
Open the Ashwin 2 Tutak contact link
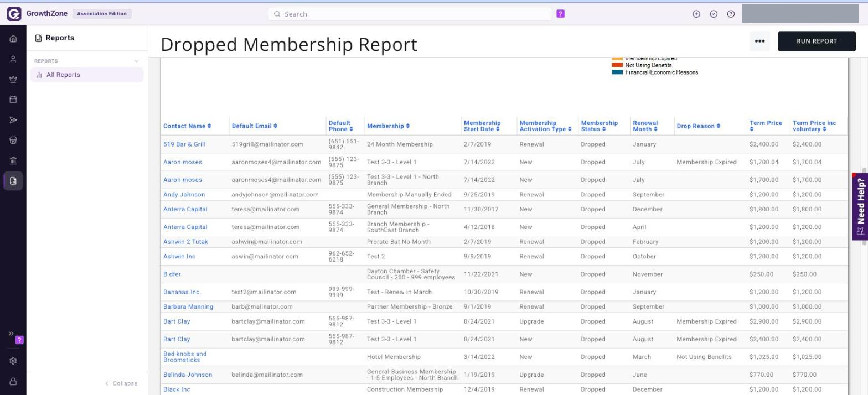[x=185, y=242]
